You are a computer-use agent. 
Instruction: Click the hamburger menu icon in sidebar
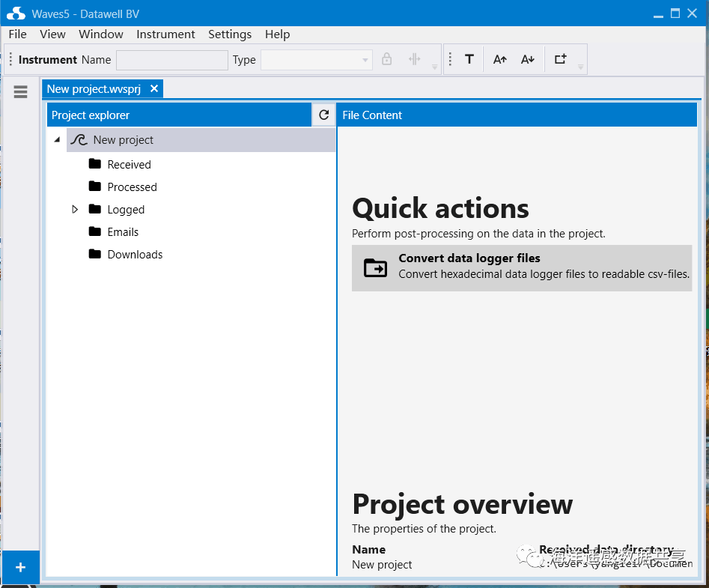click(x=20, y=92)
